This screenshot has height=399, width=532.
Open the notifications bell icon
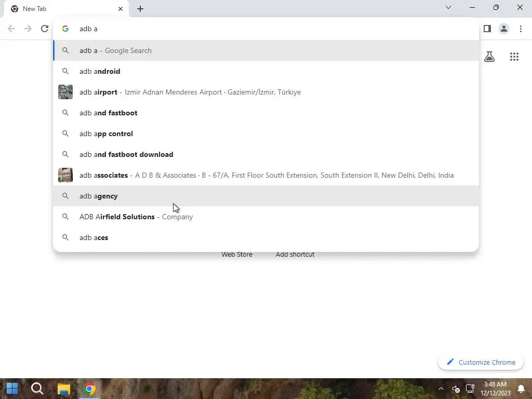click(521, 389)
